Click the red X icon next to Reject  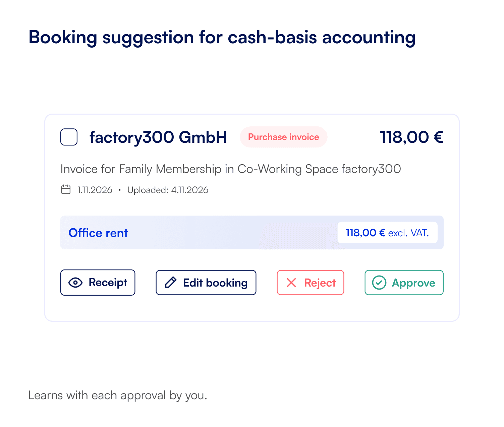pos(291,283)
